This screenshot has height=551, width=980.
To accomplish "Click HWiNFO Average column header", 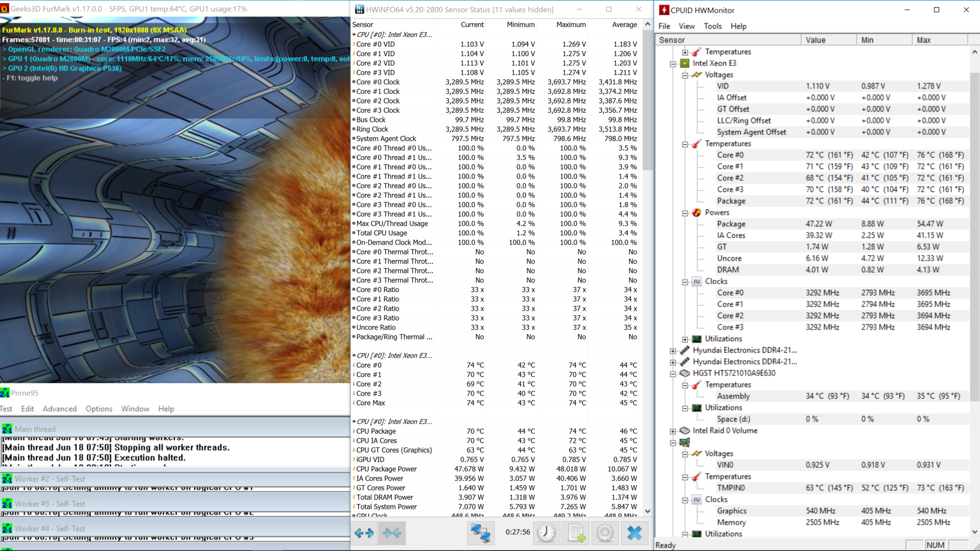I will [x=624, y=24].
